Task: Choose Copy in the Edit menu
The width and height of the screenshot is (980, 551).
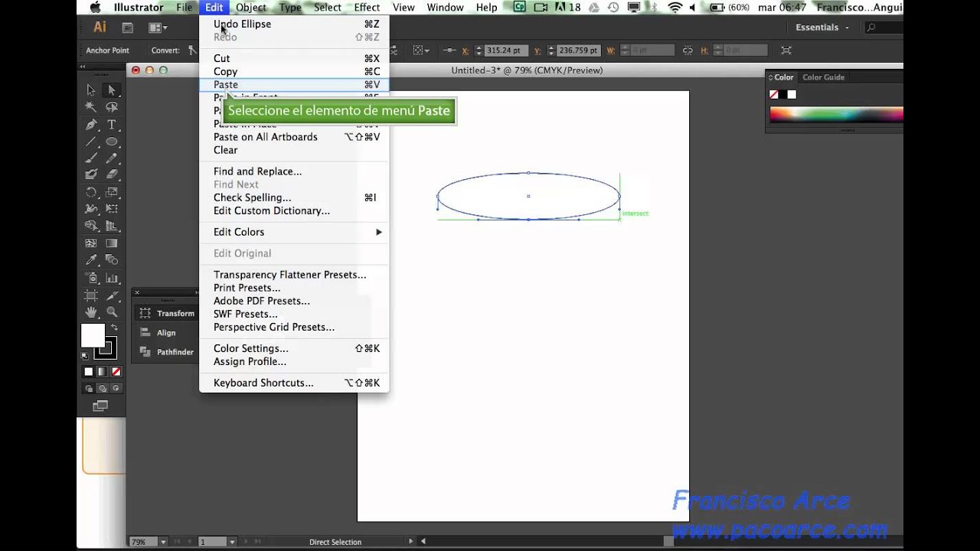Action: coord(294,71)
